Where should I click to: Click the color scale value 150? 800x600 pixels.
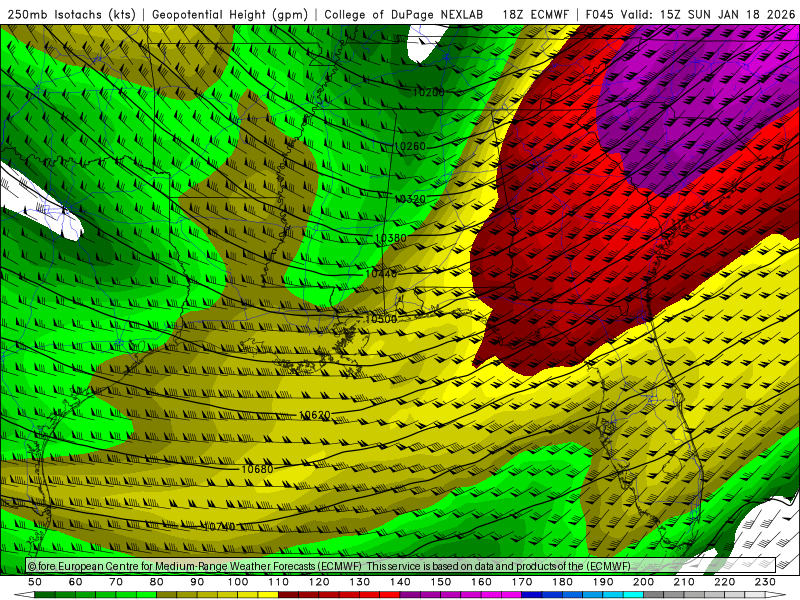click(x=441, y=582)
